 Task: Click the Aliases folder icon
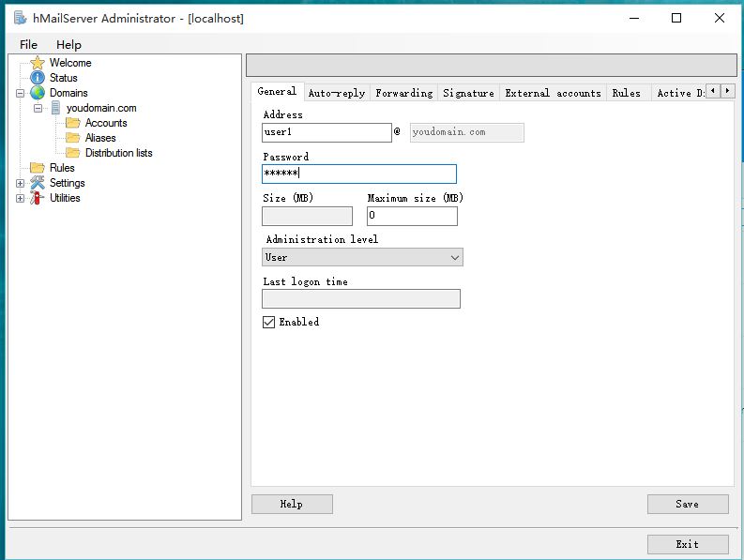click(72, 138)
